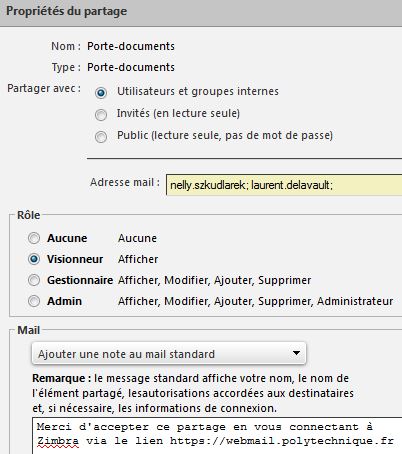Open the Mail dropdown via its arrow
Screen dimensions: 402x454
296,353
